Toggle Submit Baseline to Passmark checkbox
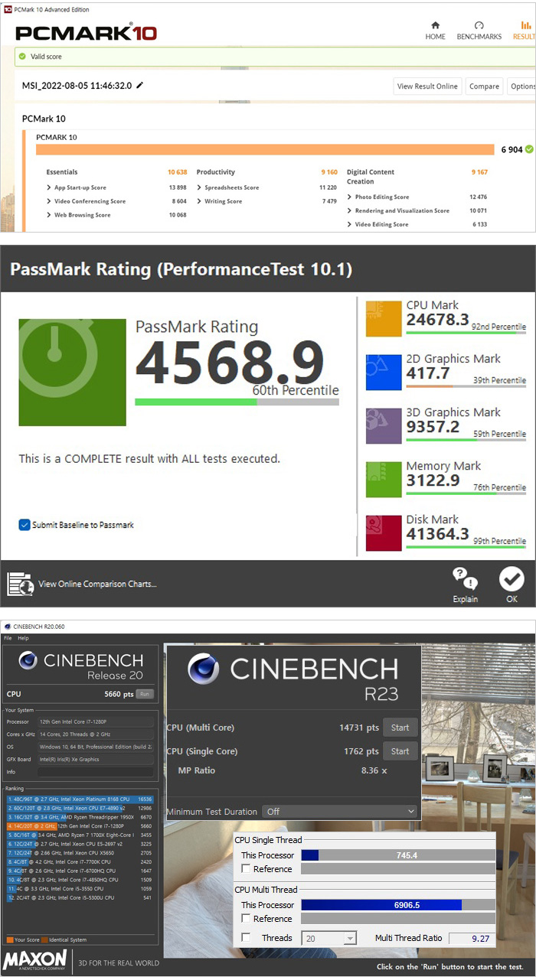The width and height of the screenshot is (536, 980). (x=25, y=525)
